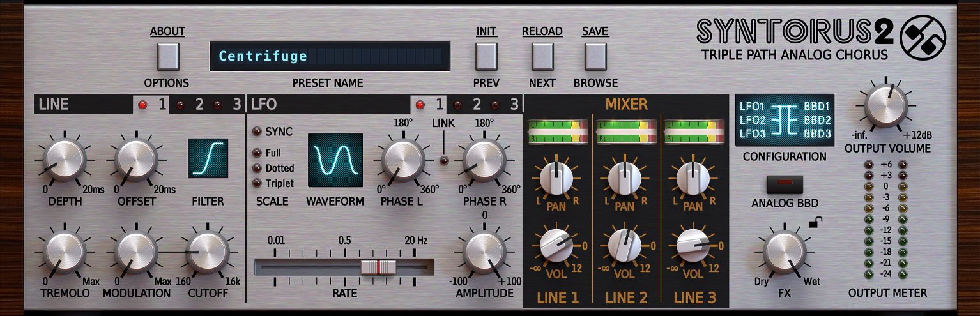Select LINE tab 3
The width and height of the screenshot is (980, 316).
[229, 104]
